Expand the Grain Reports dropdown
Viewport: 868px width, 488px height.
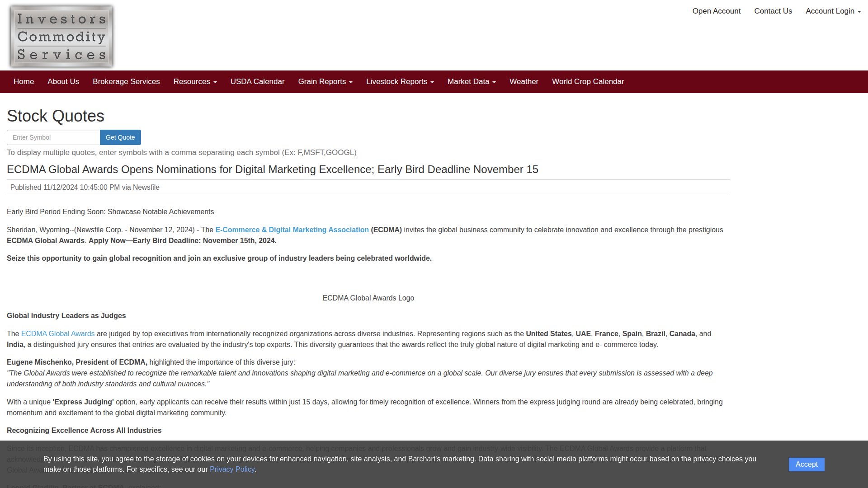point(325,82)
